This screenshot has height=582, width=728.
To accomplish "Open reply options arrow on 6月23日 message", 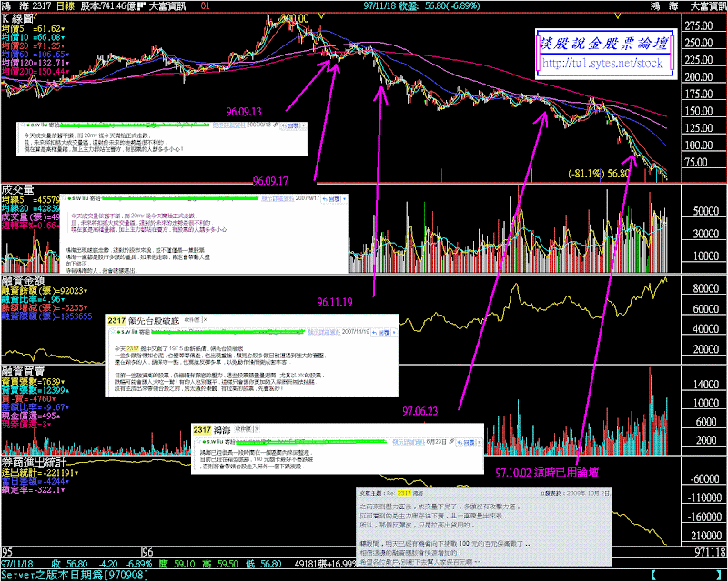I will point(480,443).
